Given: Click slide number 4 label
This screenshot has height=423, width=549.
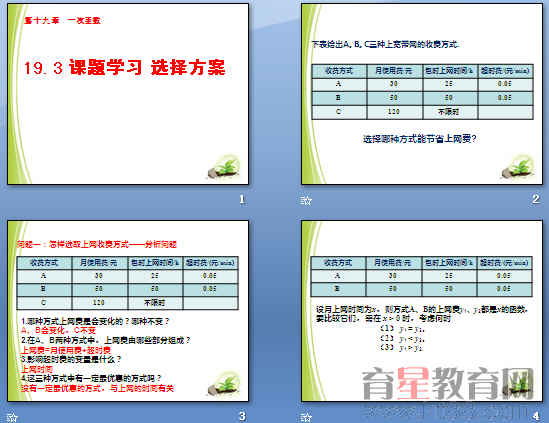Looking at the screenshot, I should [x=536, y=416].
